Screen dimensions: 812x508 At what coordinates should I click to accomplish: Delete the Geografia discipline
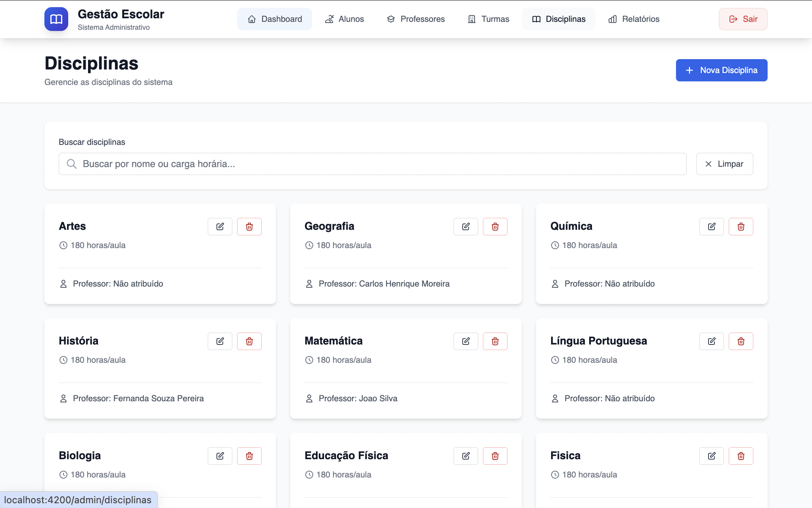495,227
